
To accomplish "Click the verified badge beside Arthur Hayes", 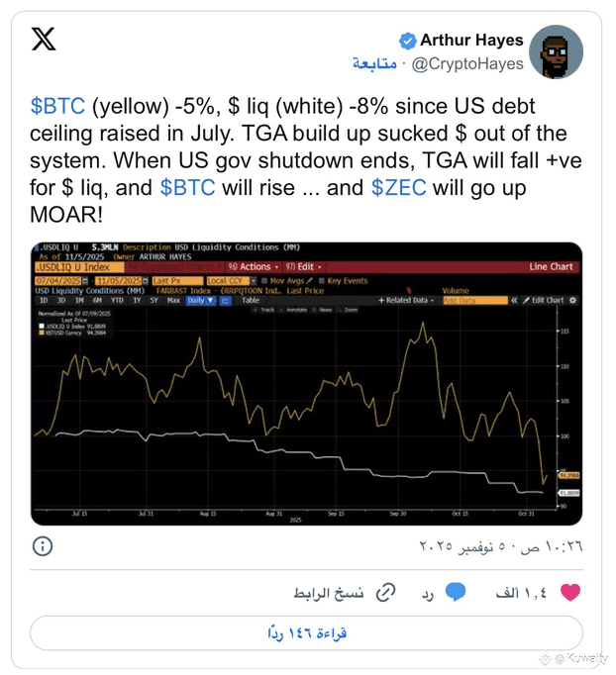I will (x=407, y=41).
